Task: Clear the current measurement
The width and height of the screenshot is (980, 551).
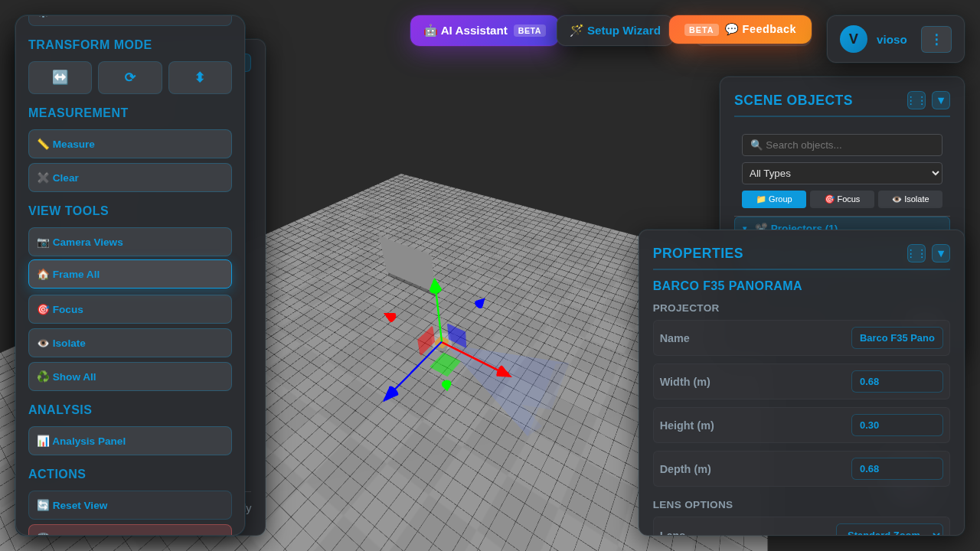Action: (x=129, y=178)
